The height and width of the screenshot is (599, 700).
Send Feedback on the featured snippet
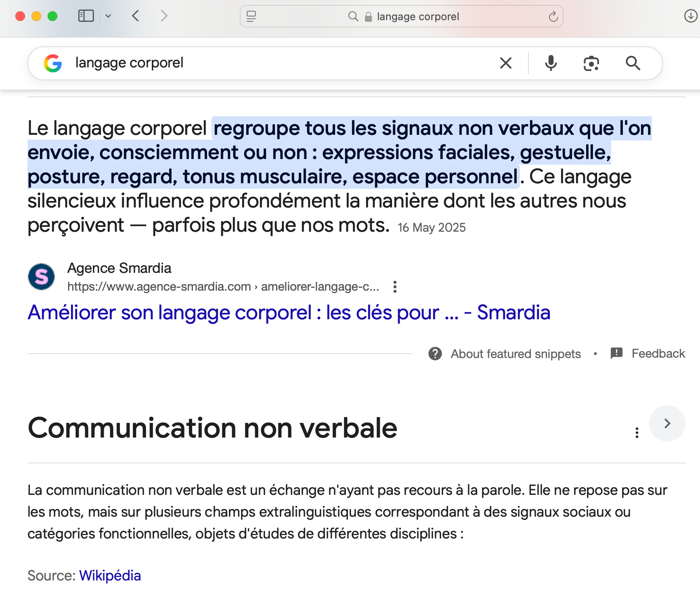tap(658, 354)
